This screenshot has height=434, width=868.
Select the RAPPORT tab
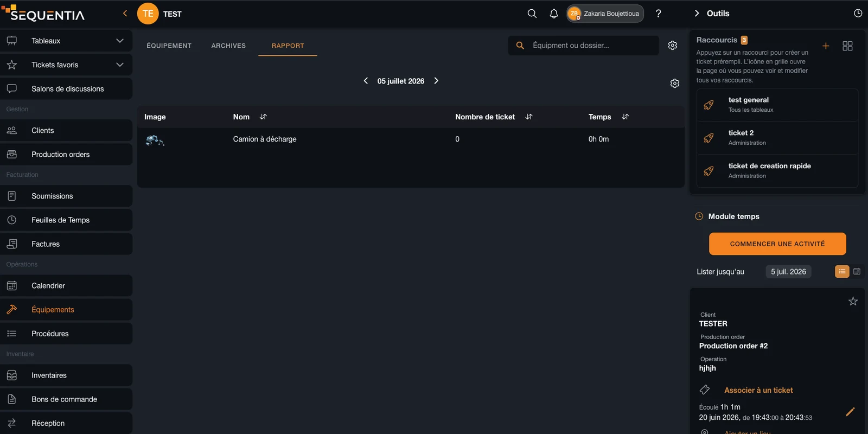tap(288, 46)
